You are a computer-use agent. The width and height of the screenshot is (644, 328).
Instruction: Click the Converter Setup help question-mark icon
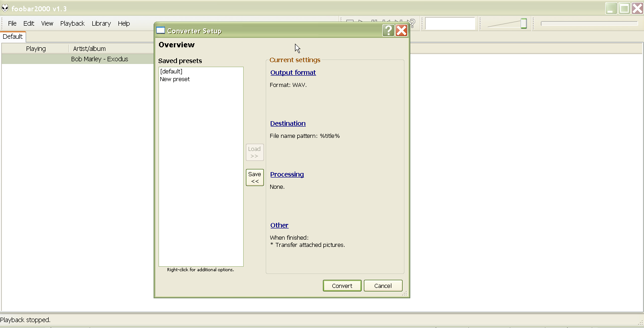tap(388, 31)
